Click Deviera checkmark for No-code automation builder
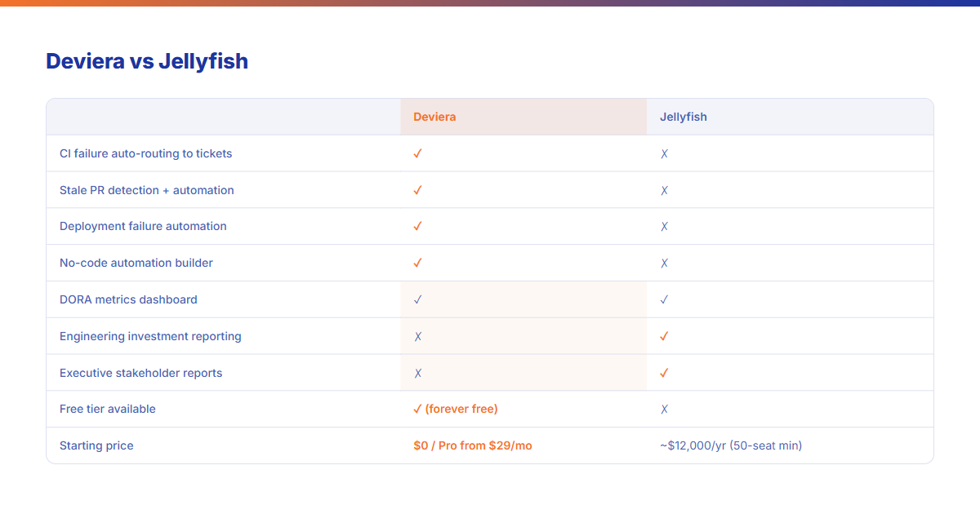This screenshot has height=514, width=980. (x=417, y=263)
